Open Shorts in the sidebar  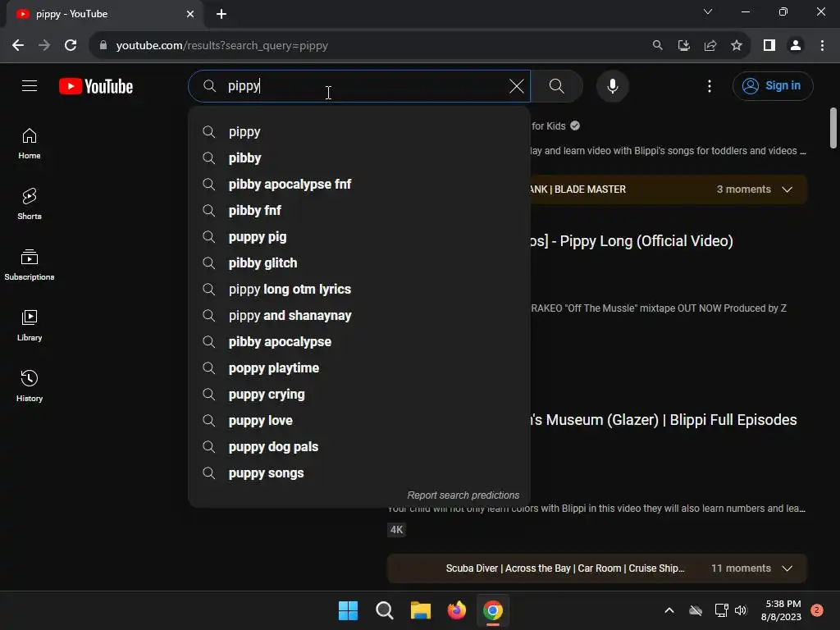coord(30,204)
